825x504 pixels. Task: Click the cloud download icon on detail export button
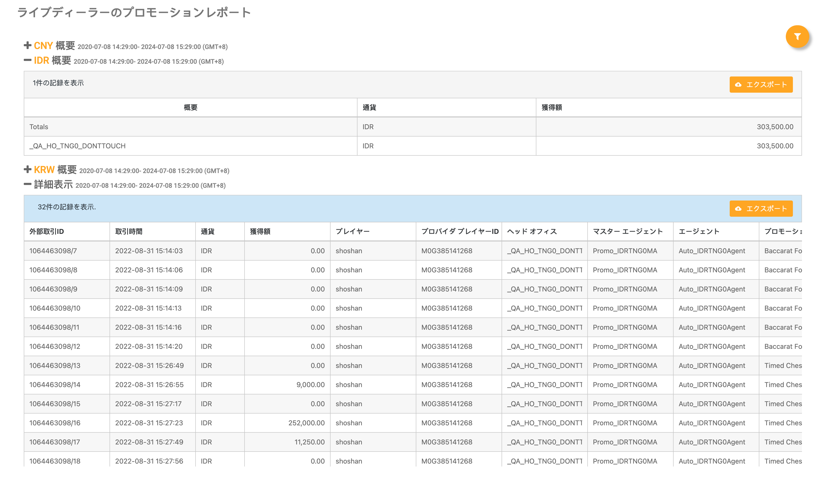coord(739,209)
